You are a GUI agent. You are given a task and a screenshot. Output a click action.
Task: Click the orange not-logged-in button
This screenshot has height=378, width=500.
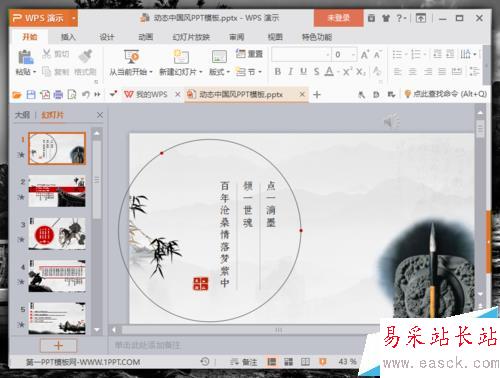[x=338, y=18]
